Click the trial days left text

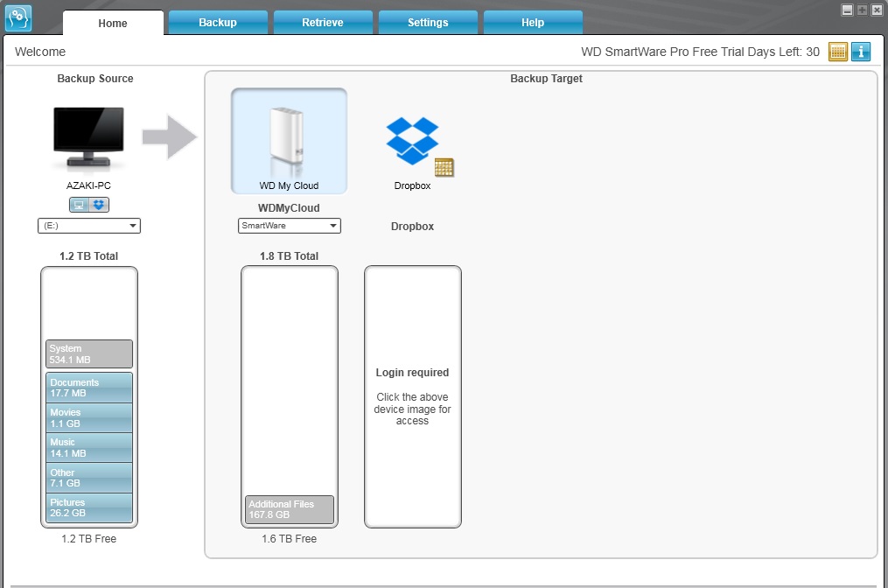[x=701, y=52]
